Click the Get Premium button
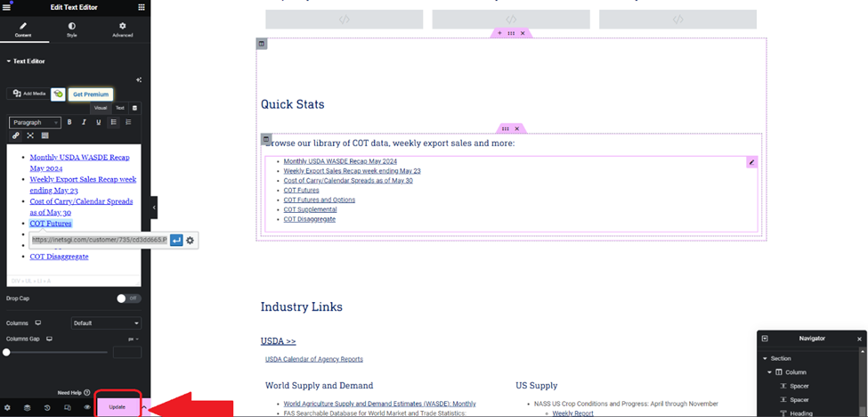The width and height of the screenshot is (868, 417). (91, 94)
